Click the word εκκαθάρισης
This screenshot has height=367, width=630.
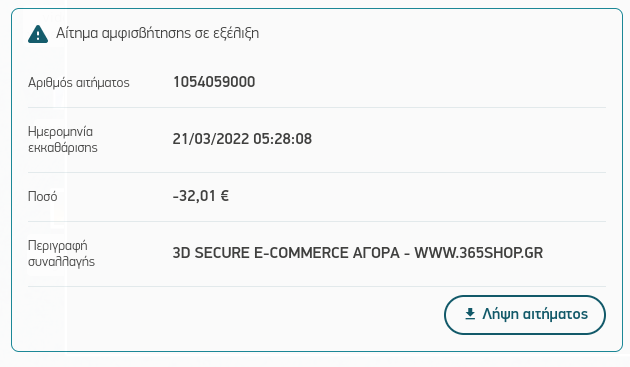(63, 148)
